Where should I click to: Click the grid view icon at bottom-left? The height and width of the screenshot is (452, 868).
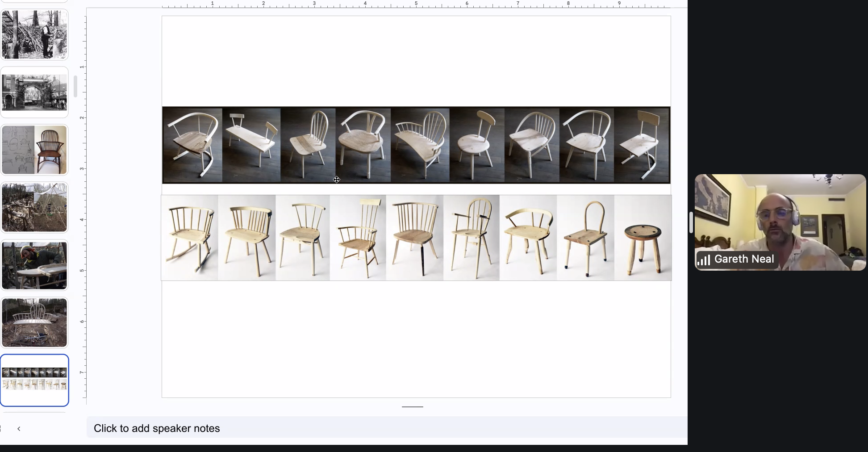point(1,429)
